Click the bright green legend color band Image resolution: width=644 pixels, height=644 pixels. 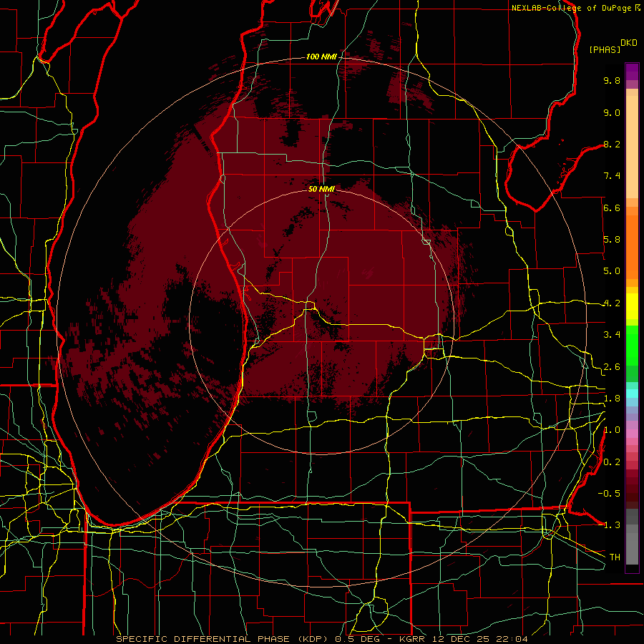(x=632, y=344)
